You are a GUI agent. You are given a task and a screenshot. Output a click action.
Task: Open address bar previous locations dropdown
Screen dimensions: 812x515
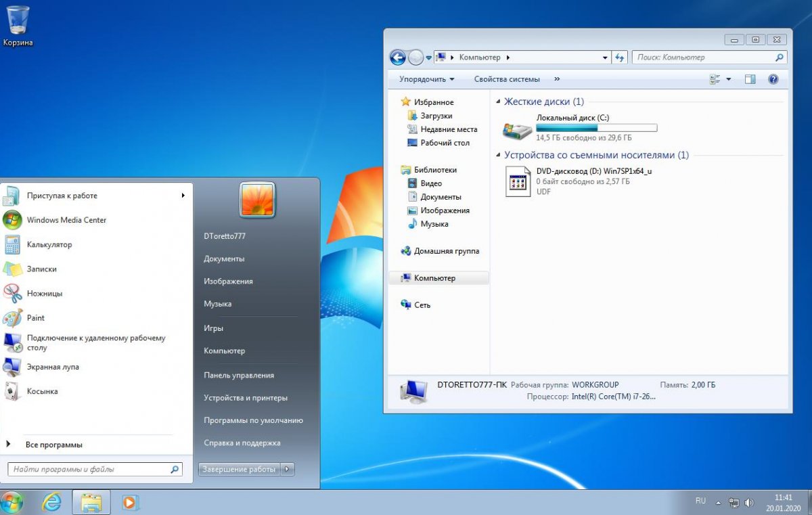tap(606, 58)
